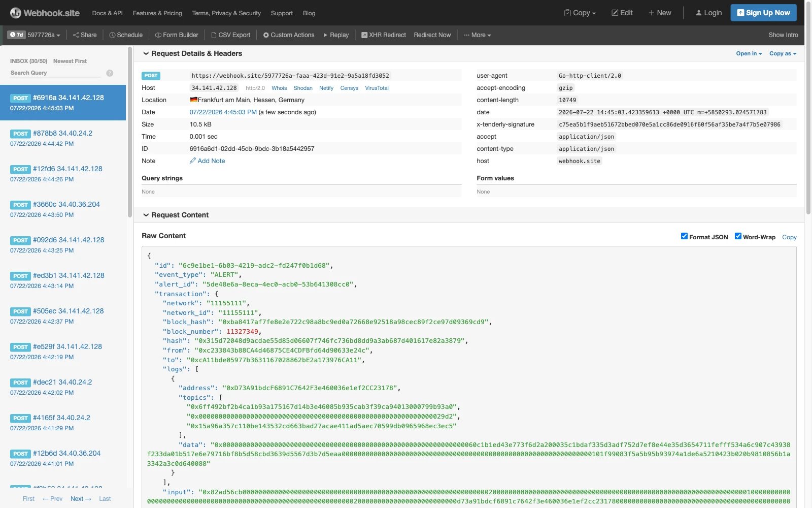Focus the Search Query field
812x508 pixels.
point(55,73)
